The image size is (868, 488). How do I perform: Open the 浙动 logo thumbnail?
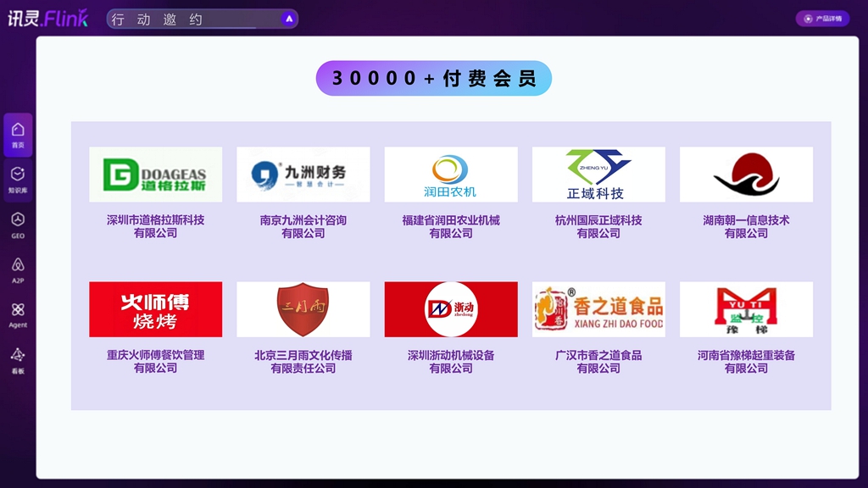tap(451, 309)
